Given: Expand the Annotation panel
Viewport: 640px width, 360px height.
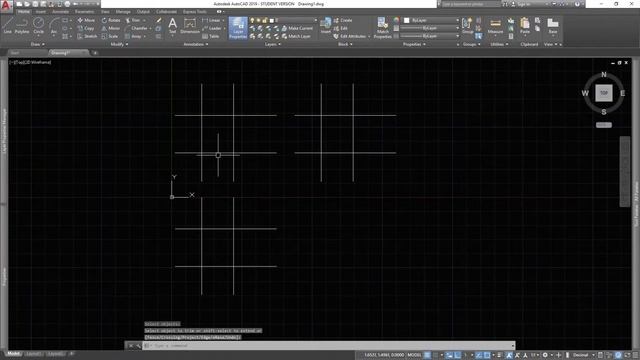Looking at the screenshot, I should pyautogui.click(x=196, y=44).
